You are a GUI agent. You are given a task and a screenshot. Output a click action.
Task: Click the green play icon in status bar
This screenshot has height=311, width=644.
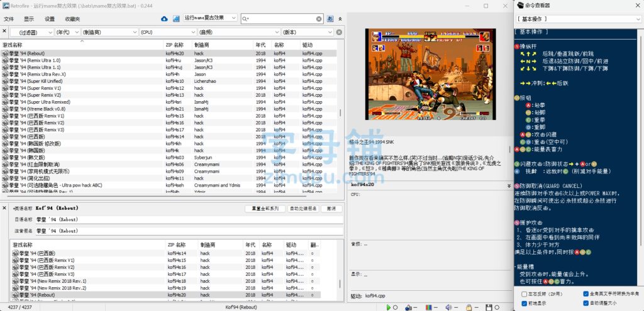point(389,307)
